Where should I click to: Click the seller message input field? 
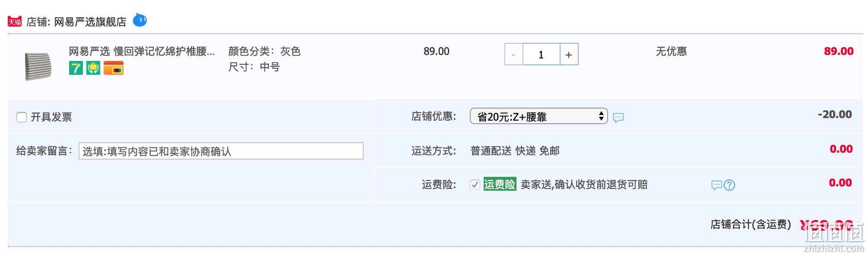coord(221,151)
